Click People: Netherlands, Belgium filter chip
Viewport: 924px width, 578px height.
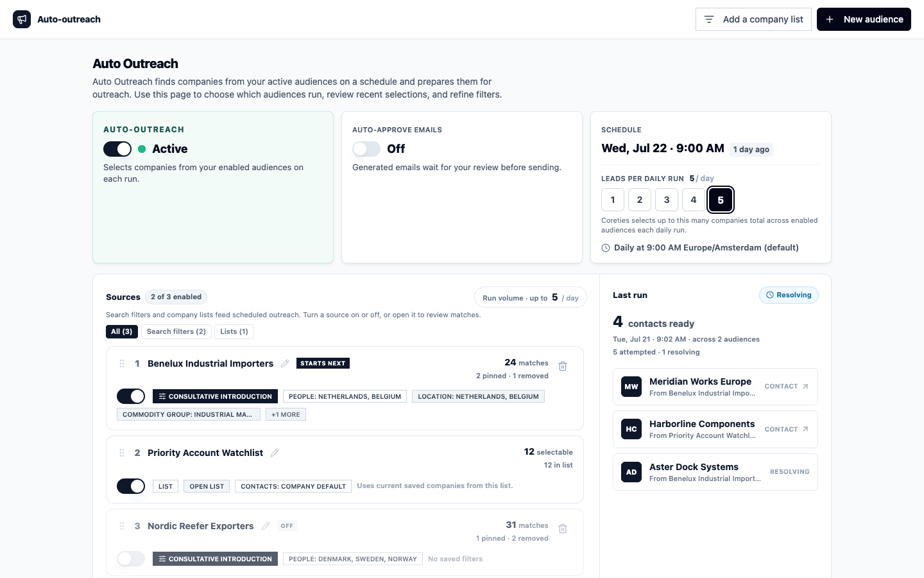[345, 396]
